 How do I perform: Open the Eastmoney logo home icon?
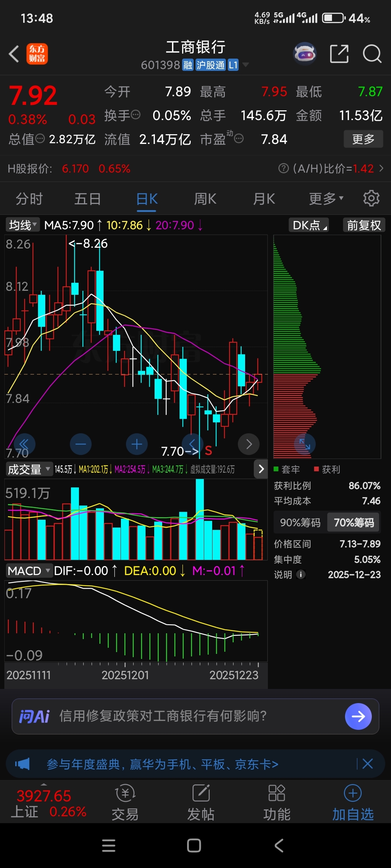[x=37, y=54]
